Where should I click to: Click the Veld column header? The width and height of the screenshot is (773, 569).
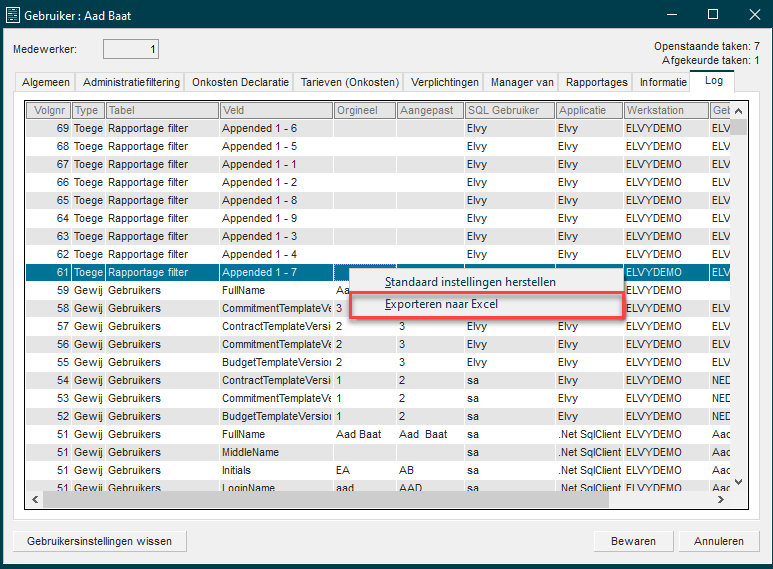pyautogui.click(x=276, y=110)
